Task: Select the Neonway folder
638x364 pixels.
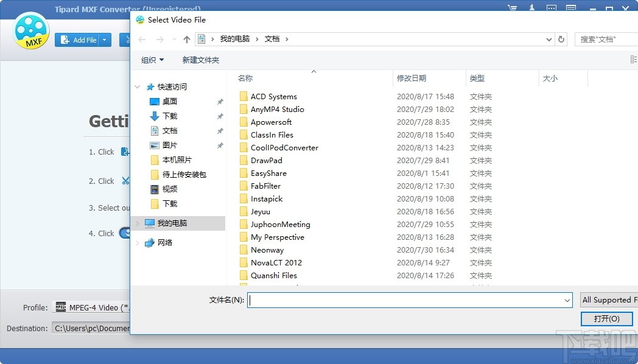Action: coord(267,250)
